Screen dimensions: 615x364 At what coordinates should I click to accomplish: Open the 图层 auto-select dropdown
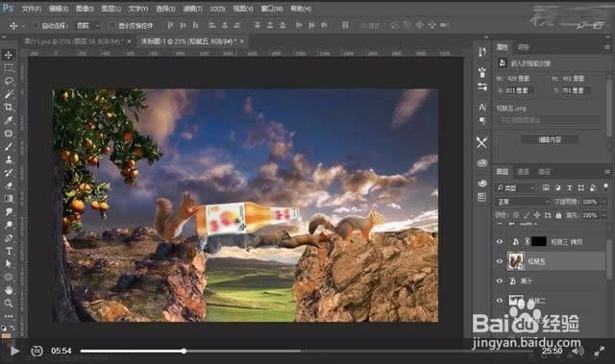click(x=87, y=26)
